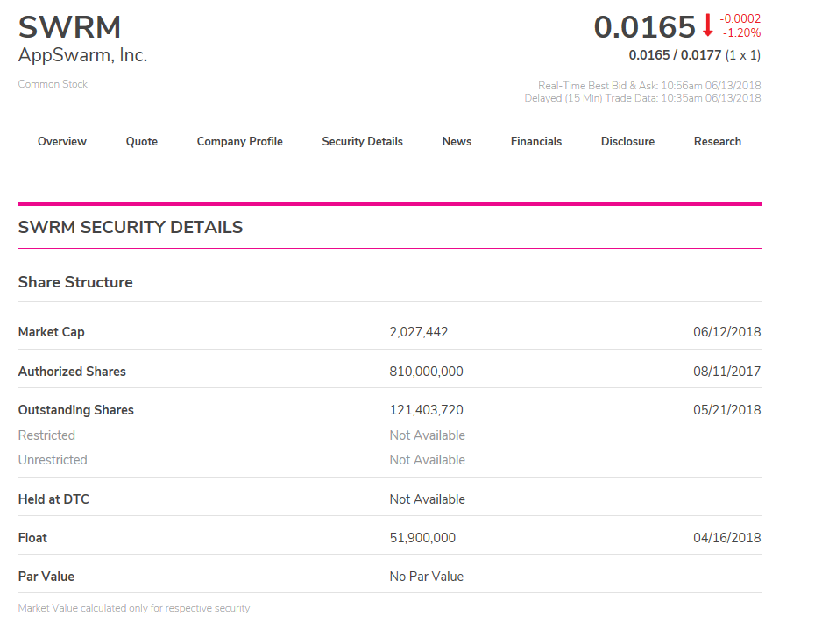Click the SWRM ticker symbol heading
This screenshot has height=644, width=836.
[x=70, y=27]
